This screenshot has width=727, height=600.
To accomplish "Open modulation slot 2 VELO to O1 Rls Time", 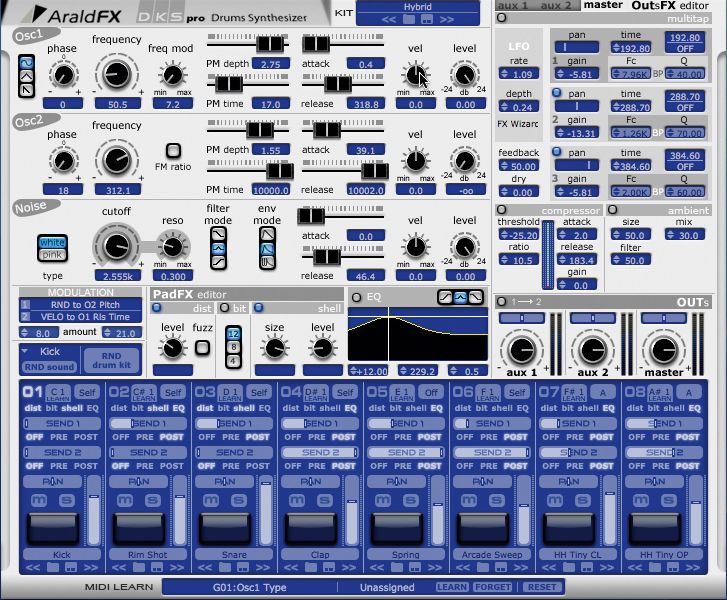I will [x=81, y=317].
